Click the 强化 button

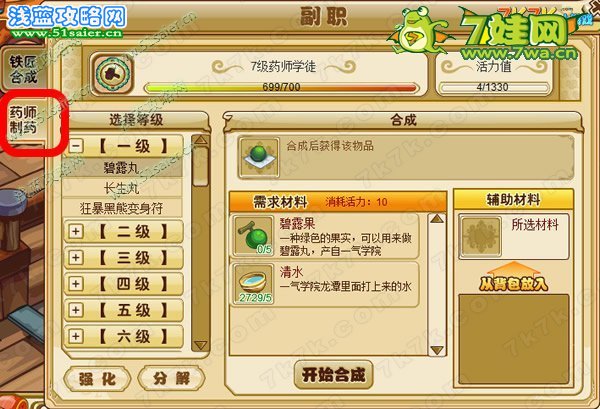97,378
